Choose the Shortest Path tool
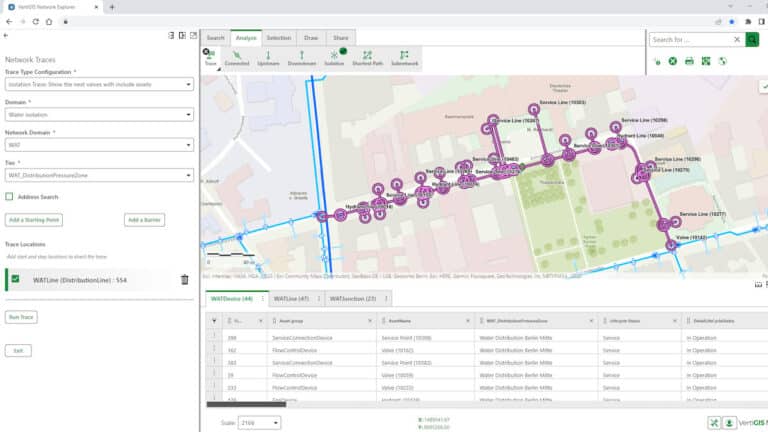 pyautogui.click(x=368, y=57)
